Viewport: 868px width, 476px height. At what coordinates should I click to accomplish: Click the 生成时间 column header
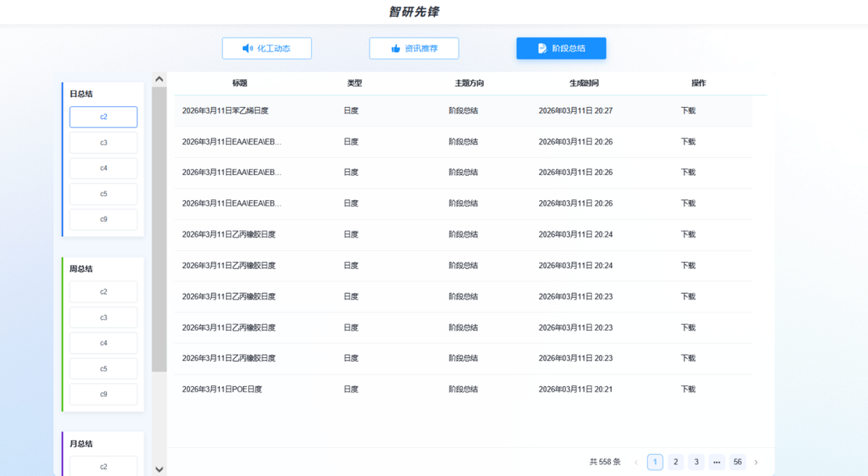[x=584, y=83]
